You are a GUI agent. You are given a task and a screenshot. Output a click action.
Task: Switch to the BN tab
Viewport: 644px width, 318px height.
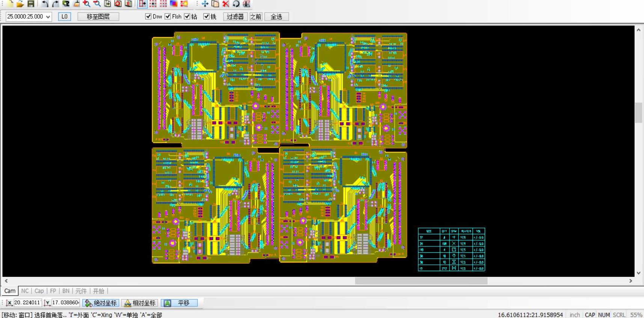[x=66, y=291]
